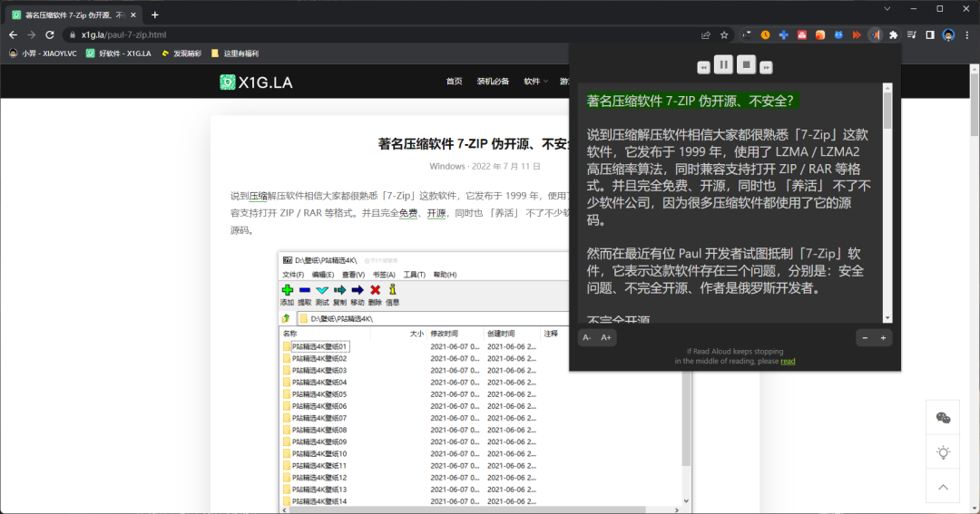Open the profile avatar menu

(x=948, y=35)
